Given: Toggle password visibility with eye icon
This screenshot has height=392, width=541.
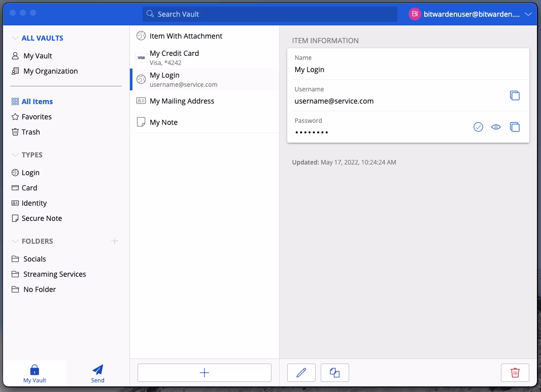Looking at the screenshot, I should [496, 127].
